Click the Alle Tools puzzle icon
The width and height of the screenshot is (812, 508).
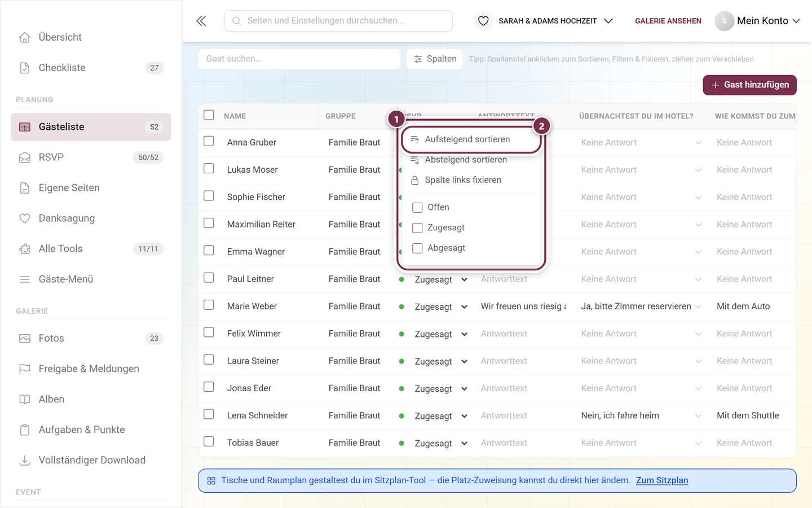point(25,249)
